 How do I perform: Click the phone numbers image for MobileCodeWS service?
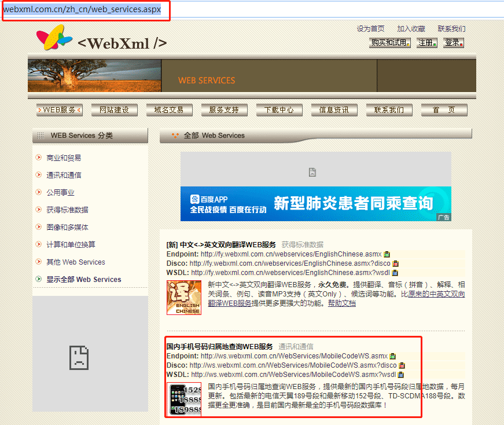coord(185,399)
